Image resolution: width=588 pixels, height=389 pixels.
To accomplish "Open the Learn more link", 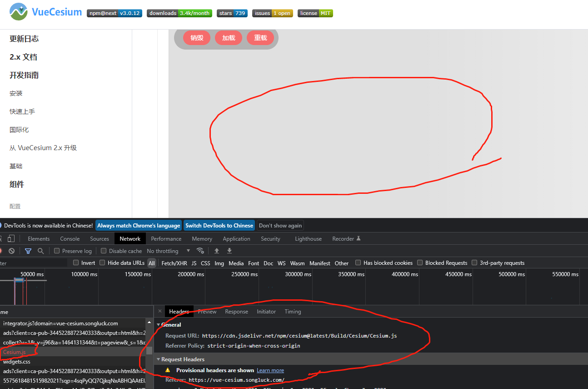I will pyautogui.click(x=270, y=370).
